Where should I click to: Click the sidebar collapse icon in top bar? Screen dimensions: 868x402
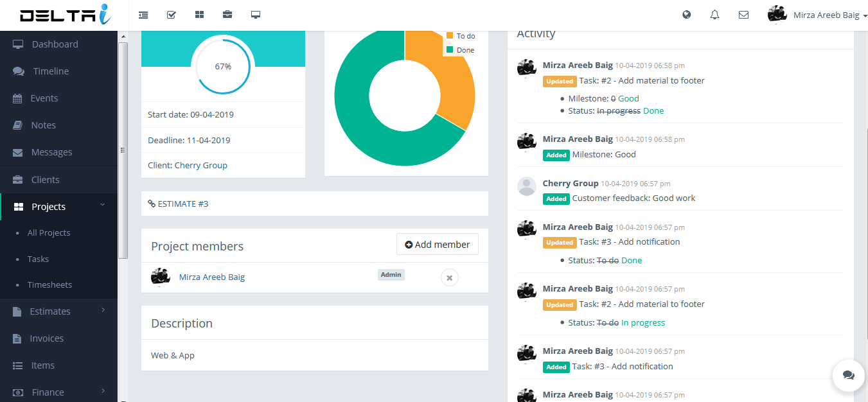[x=143, y=15]
